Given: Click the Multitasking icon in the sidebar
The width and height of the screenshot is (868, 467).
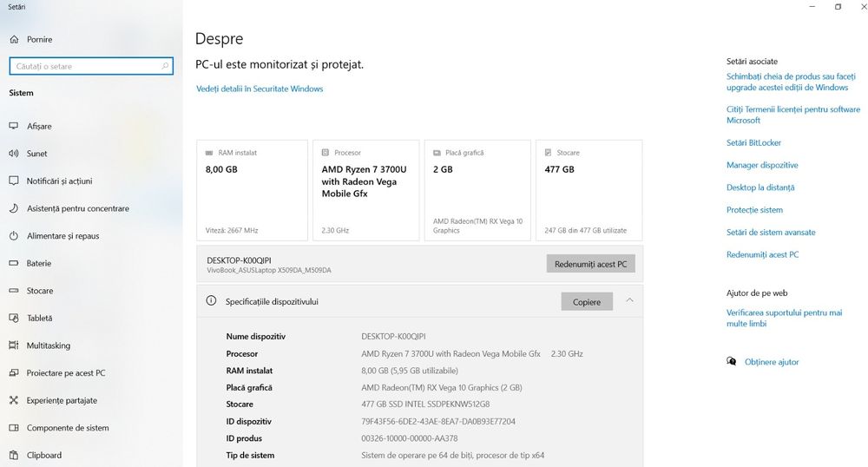Looking at the screenshot, I should [x=14, y=345].
